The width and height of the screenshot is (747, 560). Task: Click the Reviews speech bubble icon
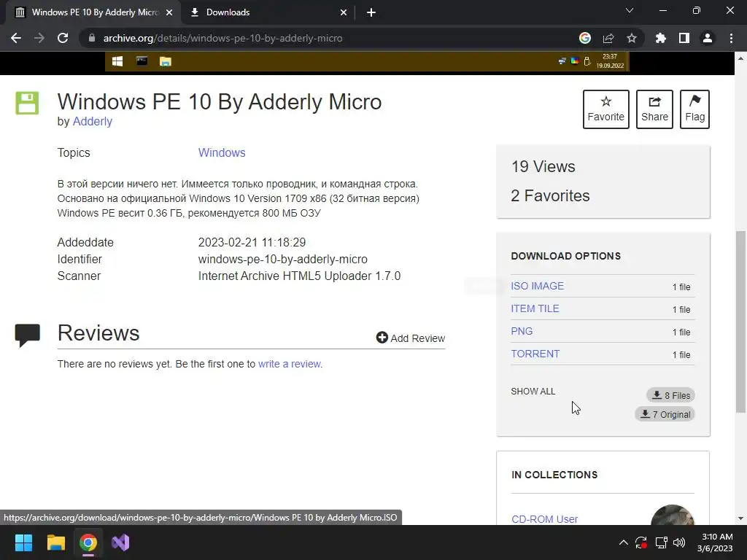28,335
